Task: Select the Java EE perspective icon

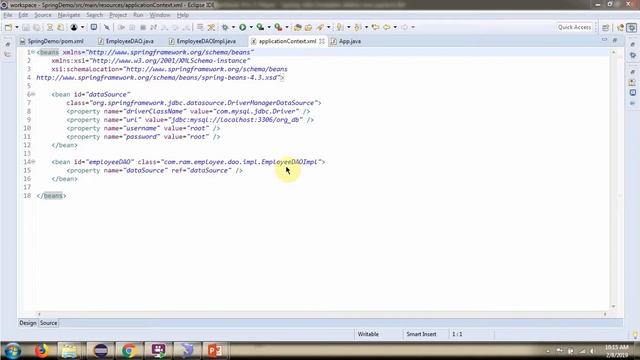Action: pyautogui.click(x=620, y=27)
